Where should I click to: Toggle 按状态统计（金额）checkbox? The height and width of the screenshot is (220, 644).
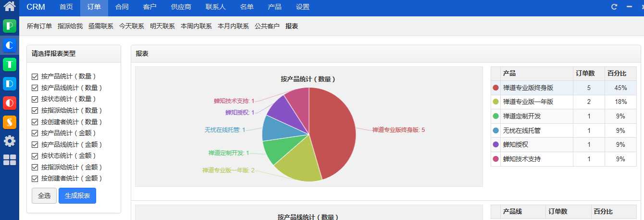[35, 155]
